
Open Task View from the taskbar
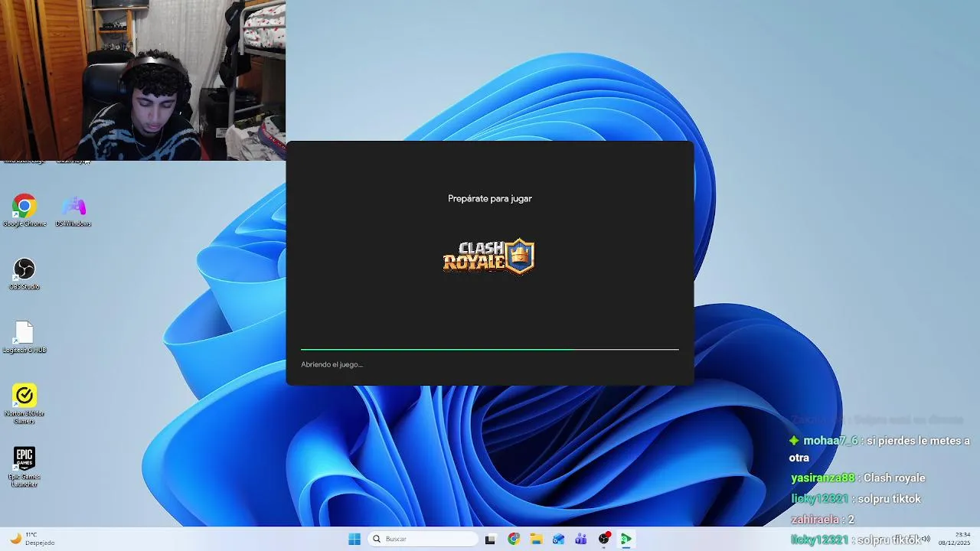coord(490,539)
